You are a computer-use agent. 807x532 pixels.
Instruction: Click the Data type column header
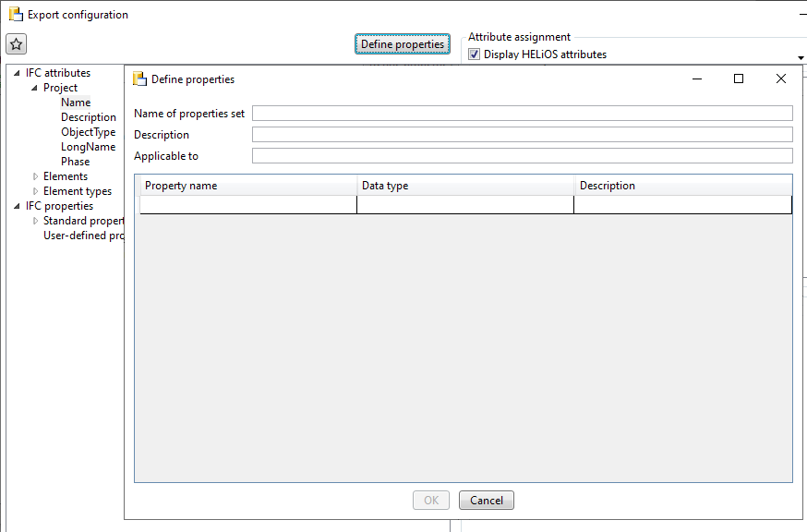tap(465, 186)
